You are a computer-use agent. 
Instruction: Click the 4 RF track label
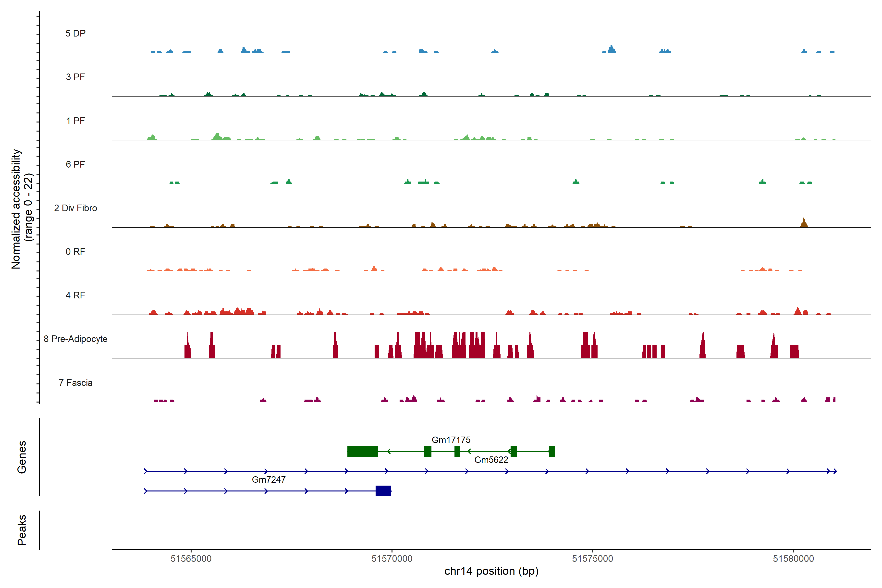pyautogui.click(x=75, y=295)
